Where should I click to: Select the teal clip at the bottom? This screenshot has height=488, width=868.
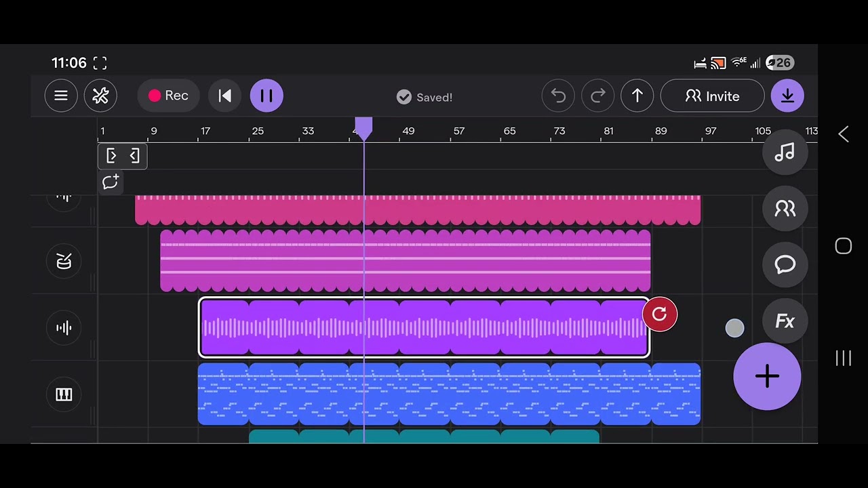(424, 436)
